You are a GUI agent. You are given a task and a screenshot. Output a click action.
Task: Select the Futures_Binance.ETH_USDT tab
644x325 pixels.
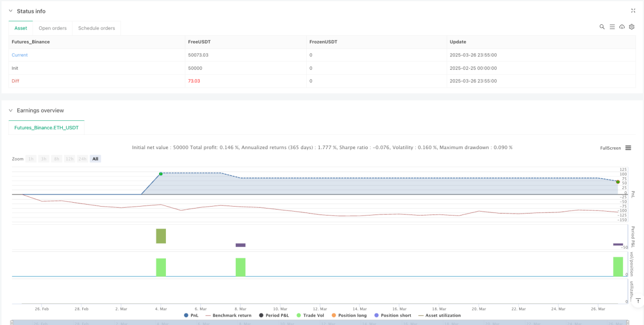[x=47, y=127]
